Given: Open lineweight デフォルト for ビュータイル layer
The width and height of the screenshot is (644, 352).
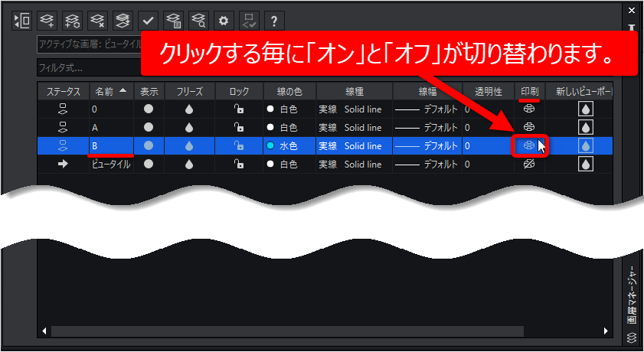Looking at the screenshot, I should point(427,165).
